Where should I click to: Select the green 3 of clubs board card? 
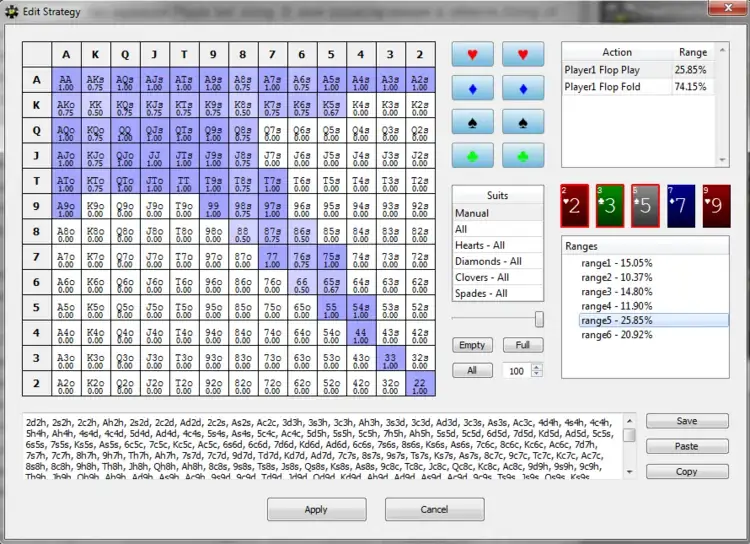coord(610,206)
